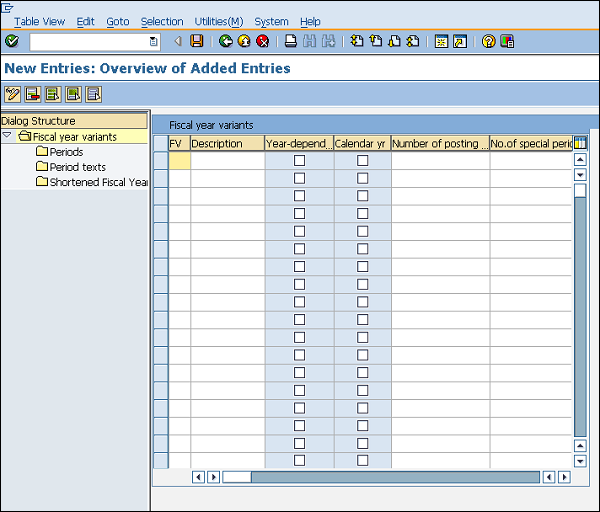Tick first row Calendar yr checkbox
Viewport: 600px width, 512px height.
(x=362, y=160)
